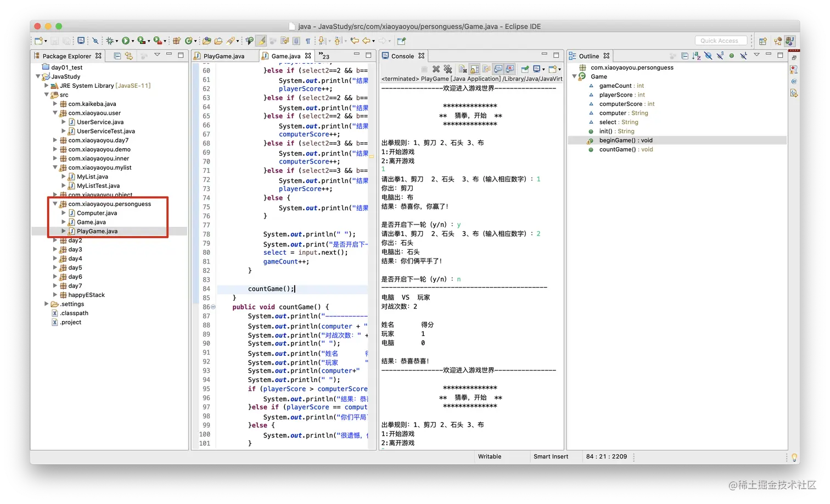
Task: Toggle Scroll Lock in Console
Action: pyautogui.click(x=474, y=69)
